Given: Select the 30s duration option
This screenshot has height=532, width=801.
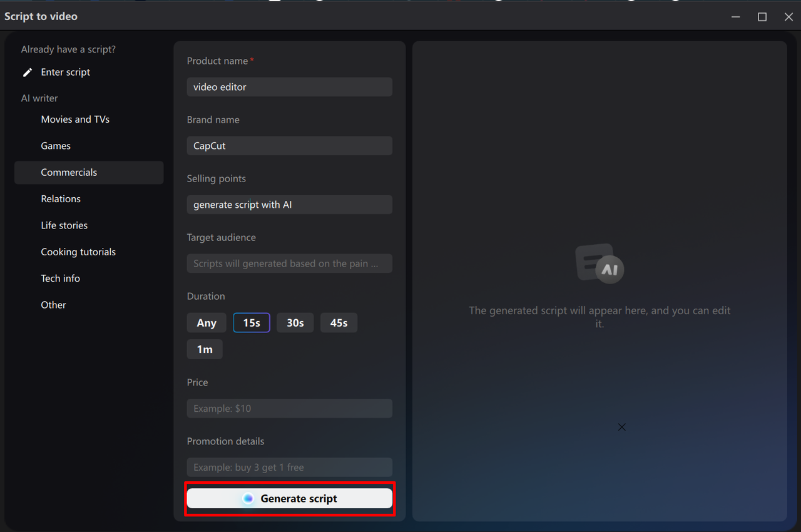Looking at the screenshot, I should pos(295,322).
